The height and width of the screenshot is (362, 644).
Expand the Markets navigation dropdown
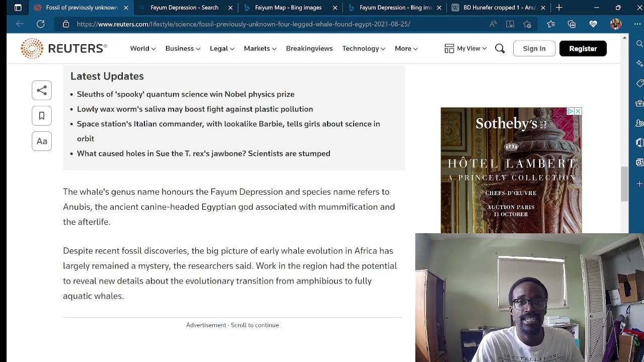tap(260, 48)
